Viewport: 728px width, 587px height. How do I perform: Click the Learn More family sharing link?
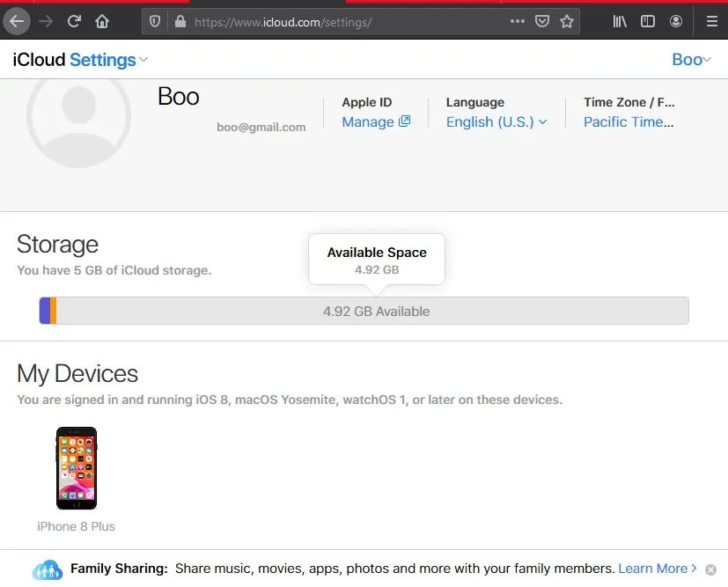[657, 569]
